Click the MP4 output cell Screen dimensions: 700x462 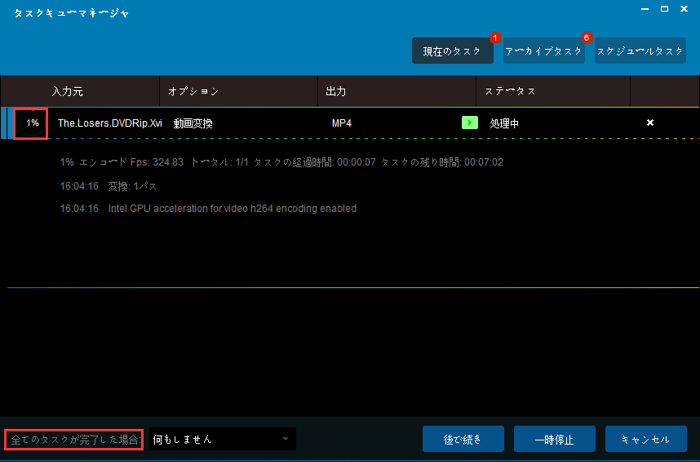click(342, 123)
